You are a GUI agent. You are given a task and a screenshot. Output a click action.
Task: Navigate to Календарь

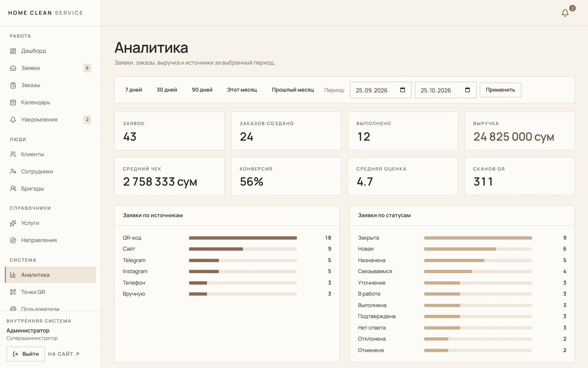pos(50,102)
